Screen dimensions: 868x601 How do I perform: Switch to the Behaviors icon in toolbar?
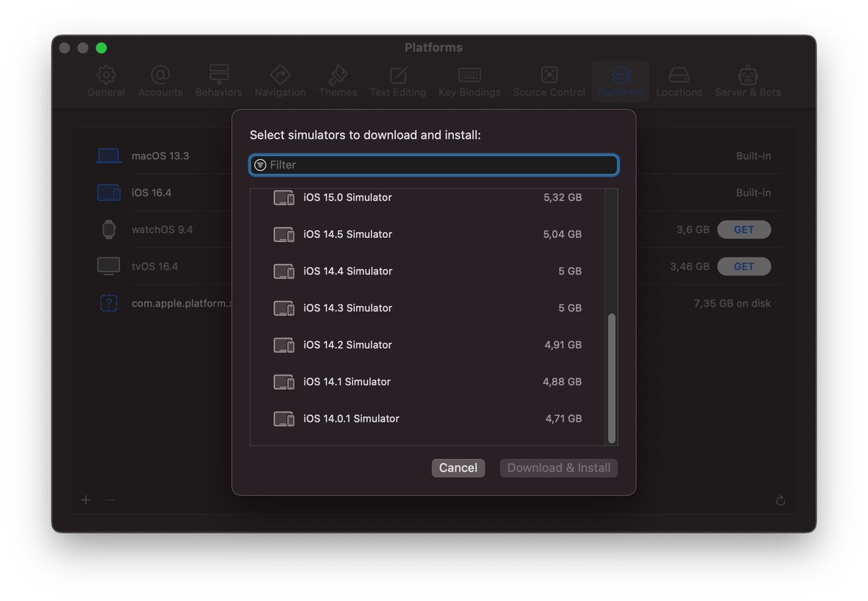218,80
